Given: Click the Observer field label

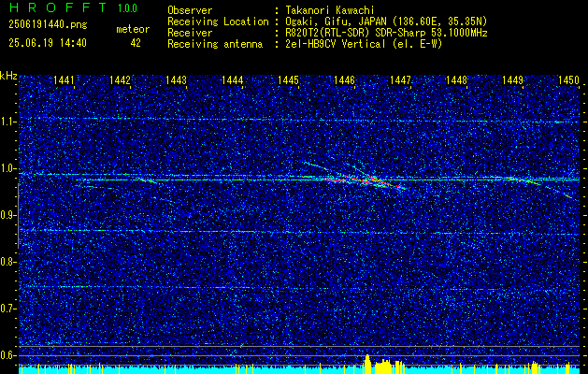Looking at the screenshot, I should click(190, 10).
